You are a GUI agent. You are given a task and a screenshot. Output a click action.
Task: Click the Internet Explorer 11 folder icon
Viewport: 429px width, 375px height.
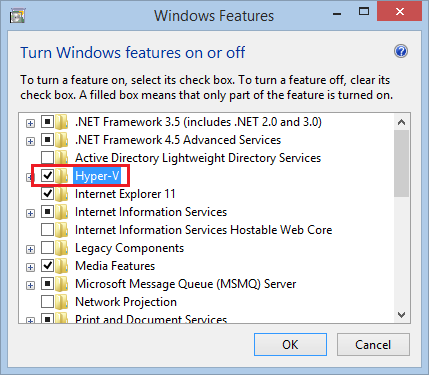click(62, 194)
